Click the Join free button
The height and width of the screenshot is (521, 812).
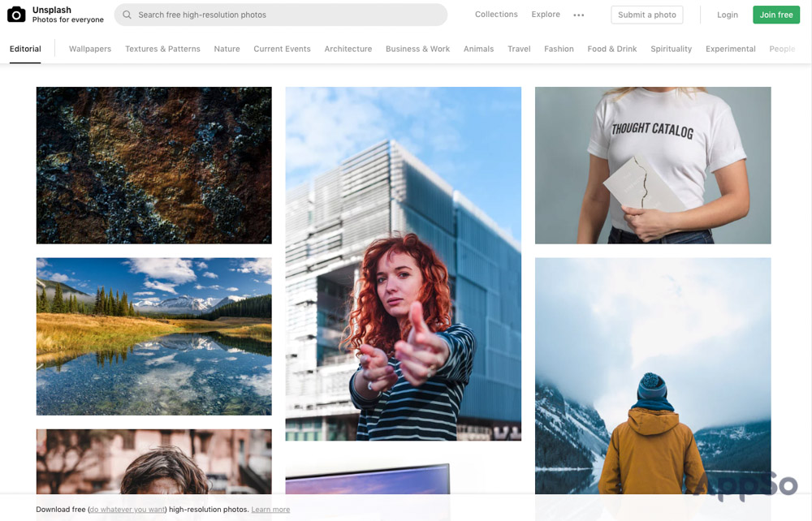[x=775, y=15]
